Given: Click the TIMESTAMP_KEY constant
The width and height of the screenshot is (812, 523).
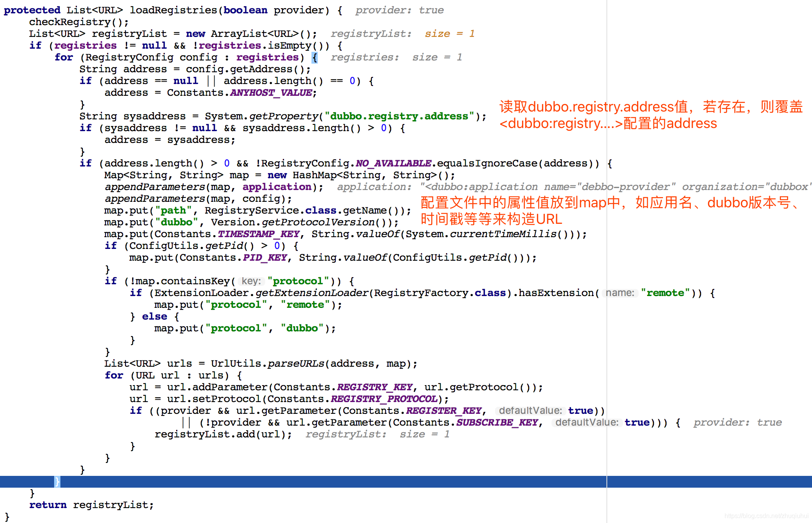Looking at the screenshot, I should pyautogui.click(x=259, y=234).
